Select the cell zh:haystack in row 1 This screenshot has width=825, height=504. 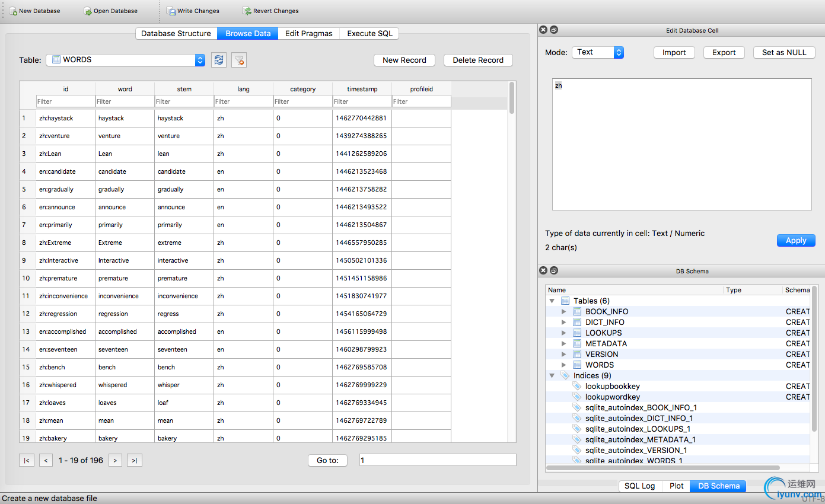point(65,118)
